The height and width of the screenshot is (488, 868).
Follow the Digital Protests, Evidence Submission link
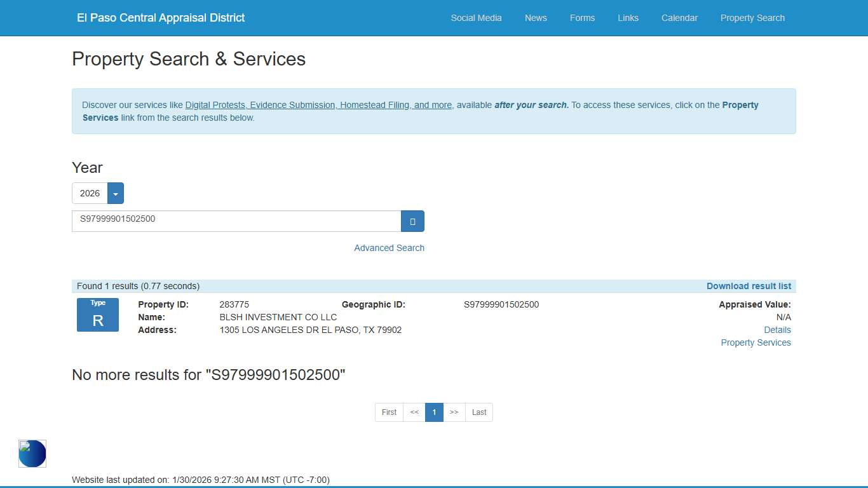(318, 105)
